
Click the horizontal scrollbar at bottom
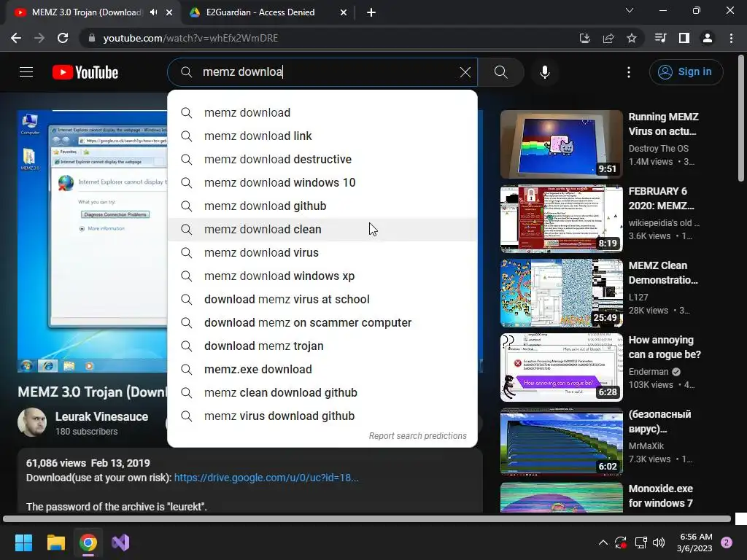coord(367,518)
